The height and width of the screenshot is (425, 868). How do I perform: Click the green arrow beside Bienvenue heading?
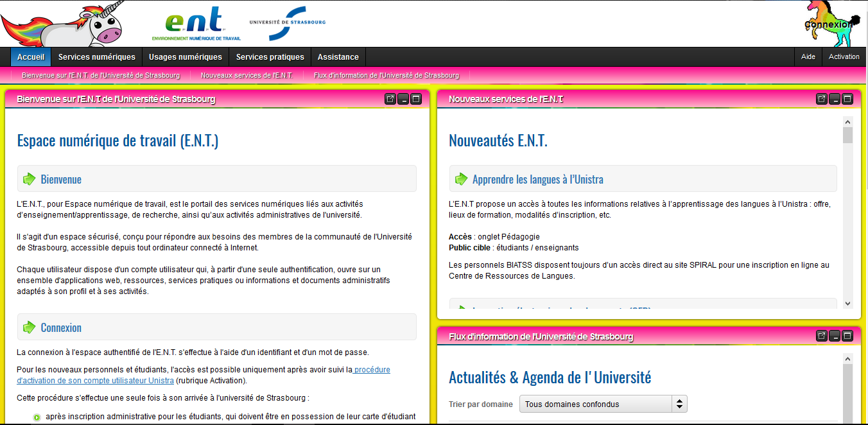coord(29,179)
